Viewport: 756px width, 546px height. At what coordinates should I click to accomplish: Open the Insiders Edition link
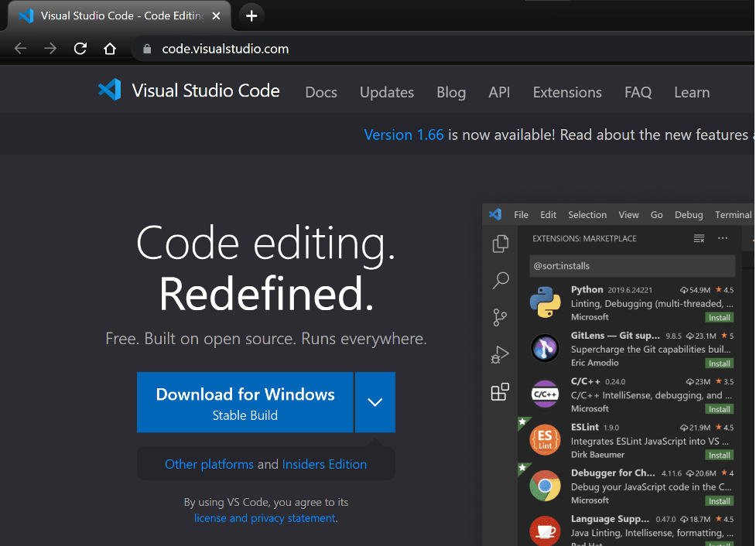tap(324, 464)
